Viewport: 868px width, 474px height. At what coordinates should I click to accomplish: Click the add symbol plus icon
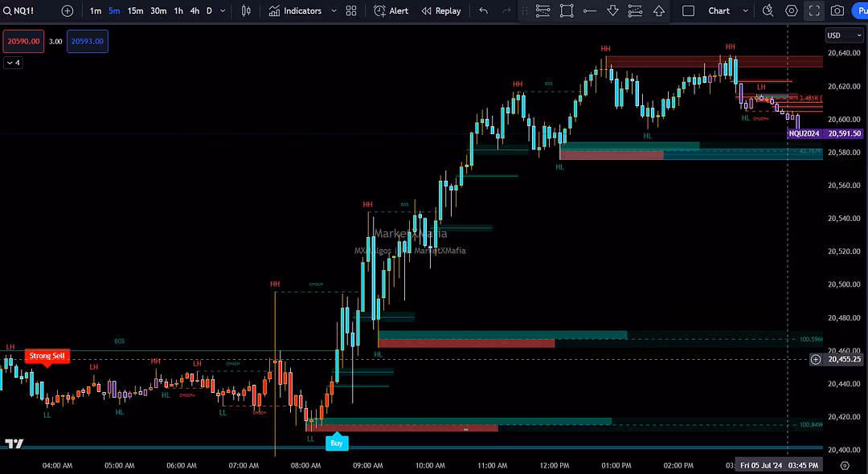pos(68,11)
